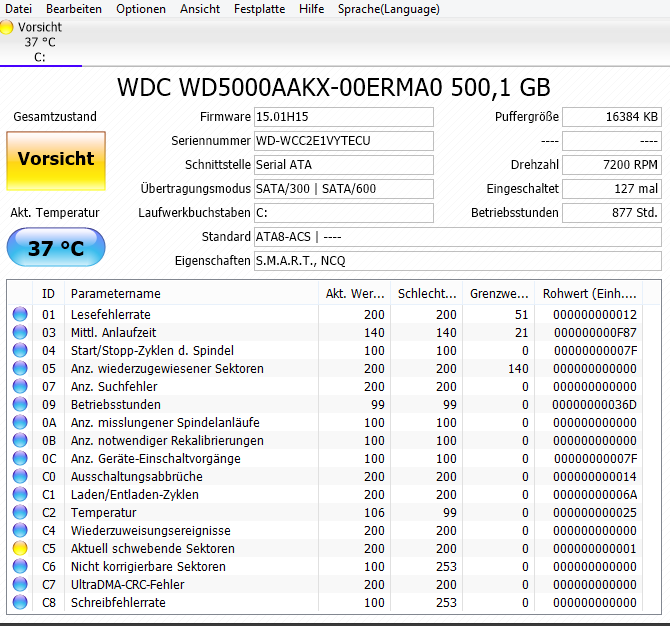670x626 pixels.
Task: Click raw value 00000000036D
Action: (x=594, y=404)
